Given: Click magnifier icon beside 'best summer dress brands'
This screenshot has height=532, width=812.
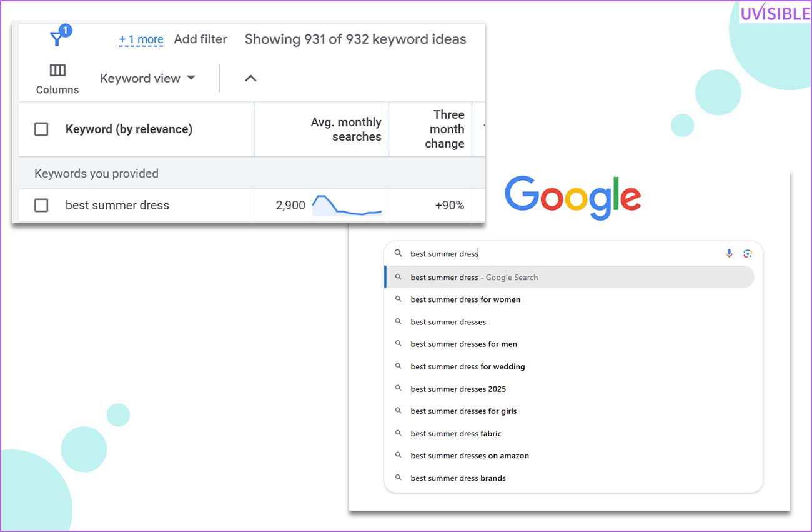Looking at the screenshot, I should click(x=398, y=478).
